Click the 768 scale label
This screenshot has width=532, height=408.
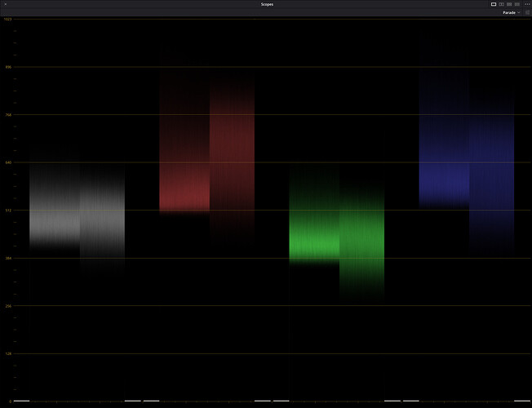[x=8, y=115]
